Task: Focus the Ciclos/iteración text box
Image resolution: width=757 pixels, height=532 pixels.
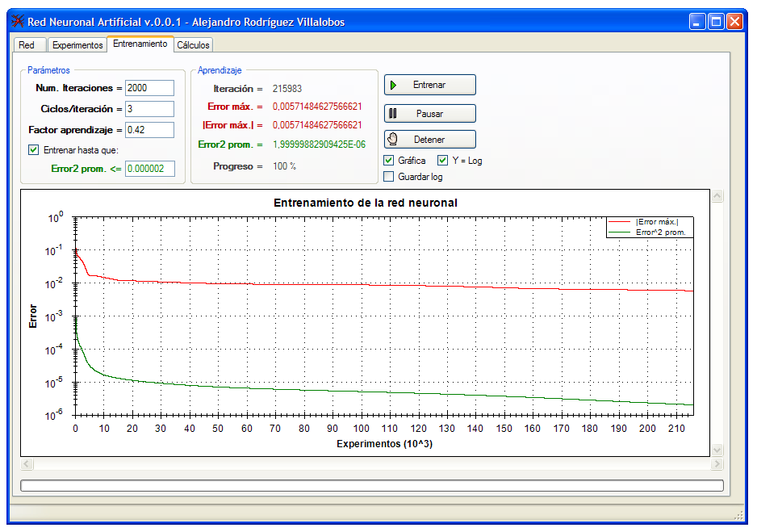Action: click(x=149, y=108)
